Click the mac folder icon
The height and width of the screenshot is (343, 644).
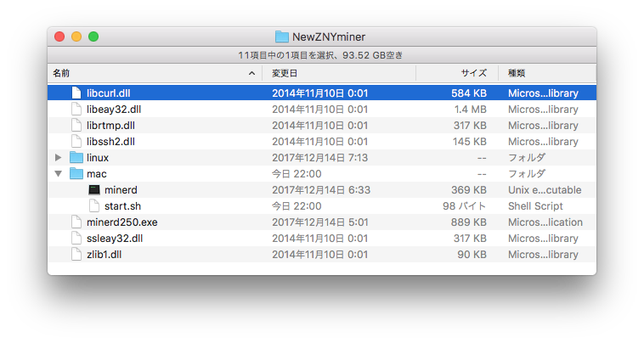coord(76,173)
